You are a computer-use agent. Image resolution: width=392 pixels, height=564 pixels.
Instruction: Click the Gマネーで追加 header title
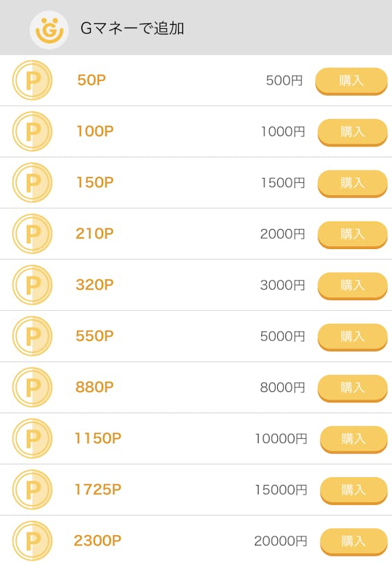click(x=132, y=28)
